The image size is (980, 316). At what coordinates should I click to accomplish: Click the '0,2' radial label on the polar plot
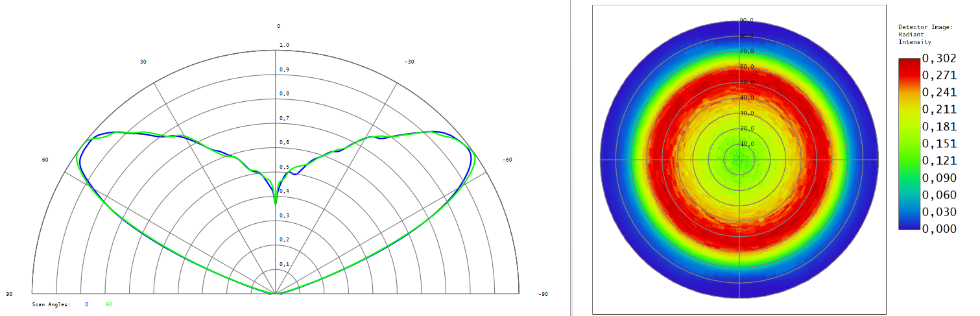pos(284,239)
